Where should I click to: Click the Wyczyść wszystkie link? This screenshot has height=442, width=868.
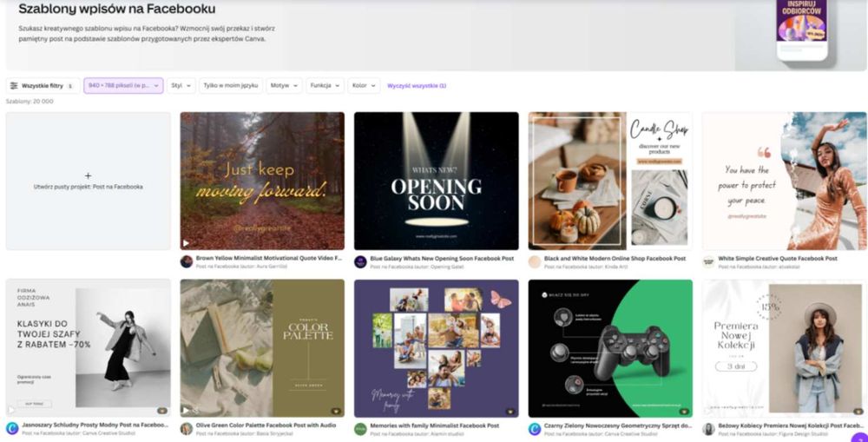[x=417, y=86]
